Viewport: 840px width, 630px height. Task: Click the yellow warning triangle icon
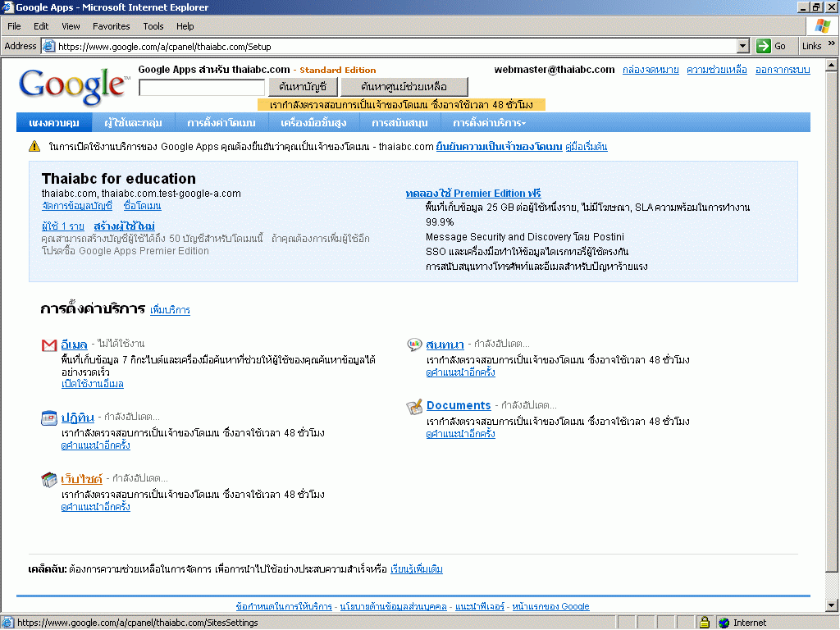[34, 147]
